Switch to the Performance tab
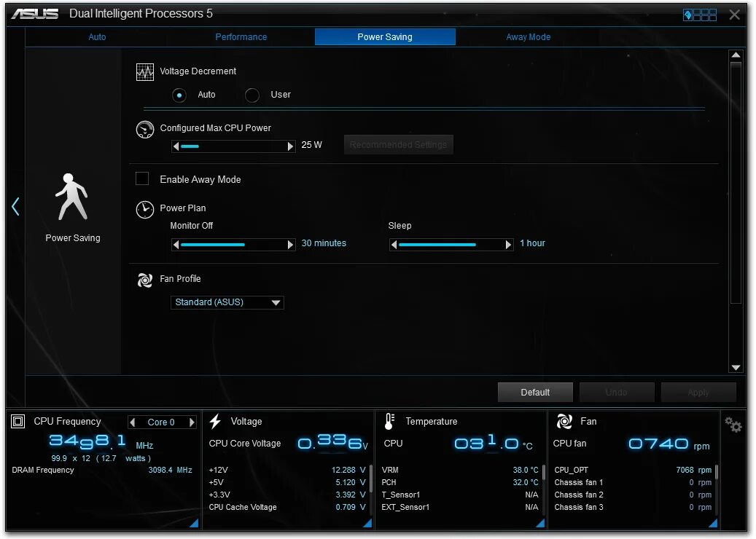 coord(241,37)
